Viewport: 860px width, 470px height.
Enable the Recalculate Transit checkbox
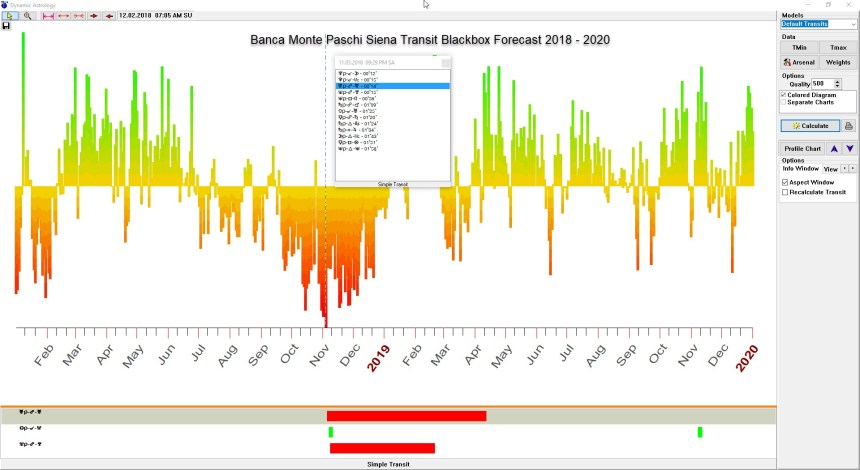click(x=785, y=192)
